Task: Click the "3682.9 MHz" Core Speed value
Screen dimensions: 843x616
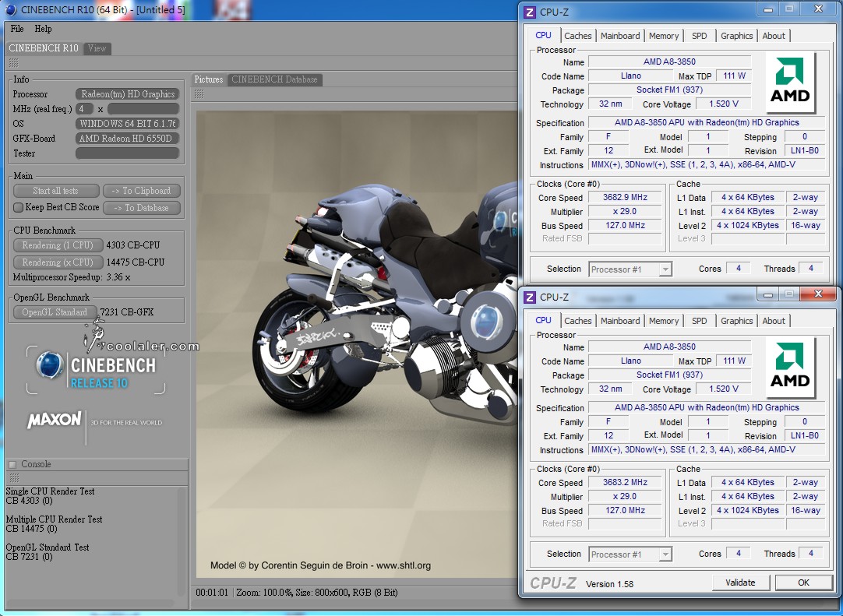Action: click(x=626, y=197)
